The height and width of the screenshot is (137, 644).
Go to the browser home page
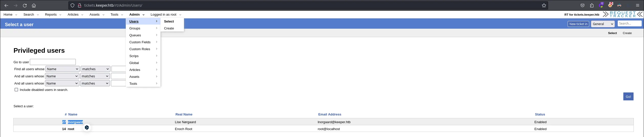click(34, 5)
